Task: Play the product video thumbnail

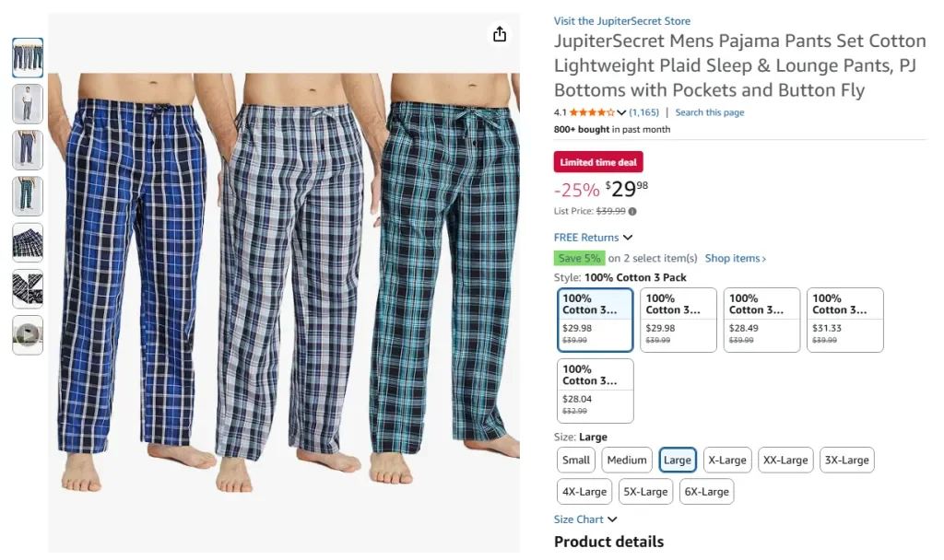Action: (x=27, y=335)
